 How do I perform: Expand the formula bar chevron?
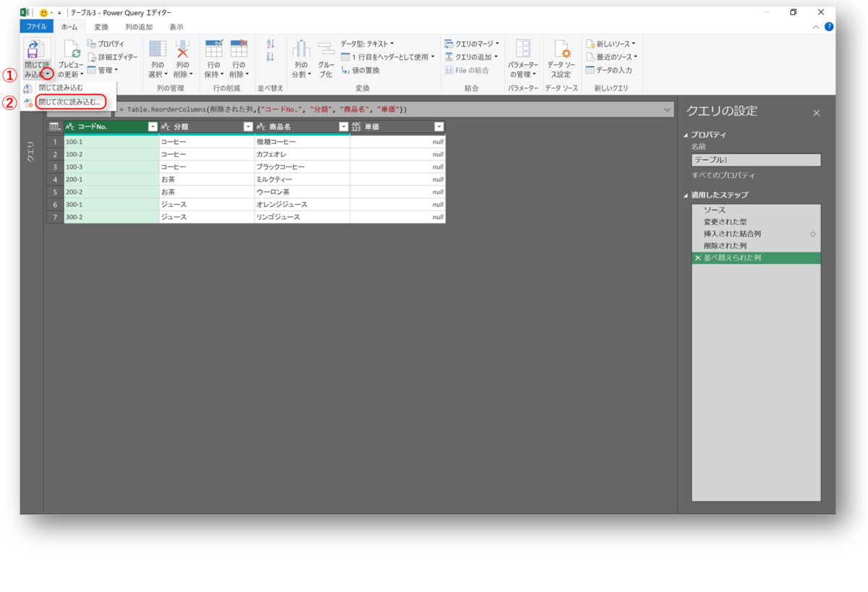tap(668, 109)
